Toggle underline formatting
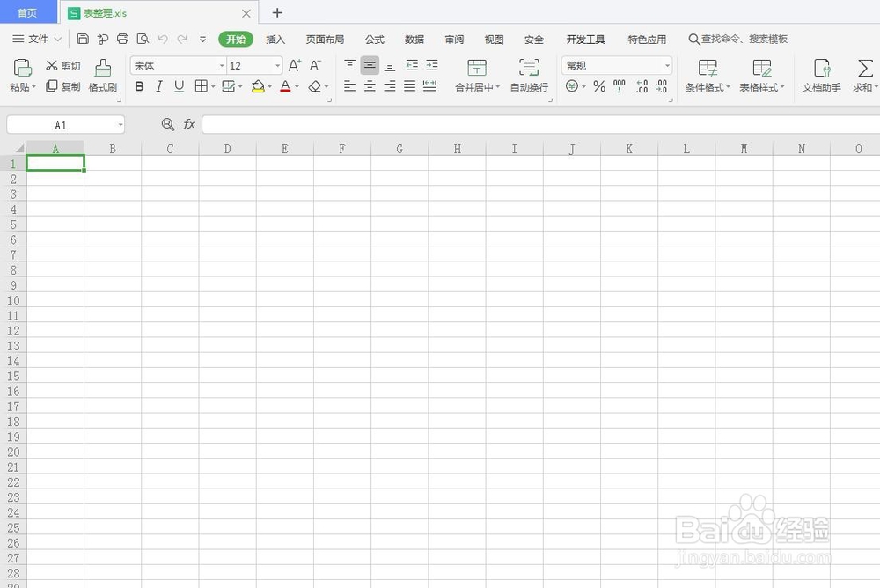Screen dimensions: 880x588 [x=179, y=86]
